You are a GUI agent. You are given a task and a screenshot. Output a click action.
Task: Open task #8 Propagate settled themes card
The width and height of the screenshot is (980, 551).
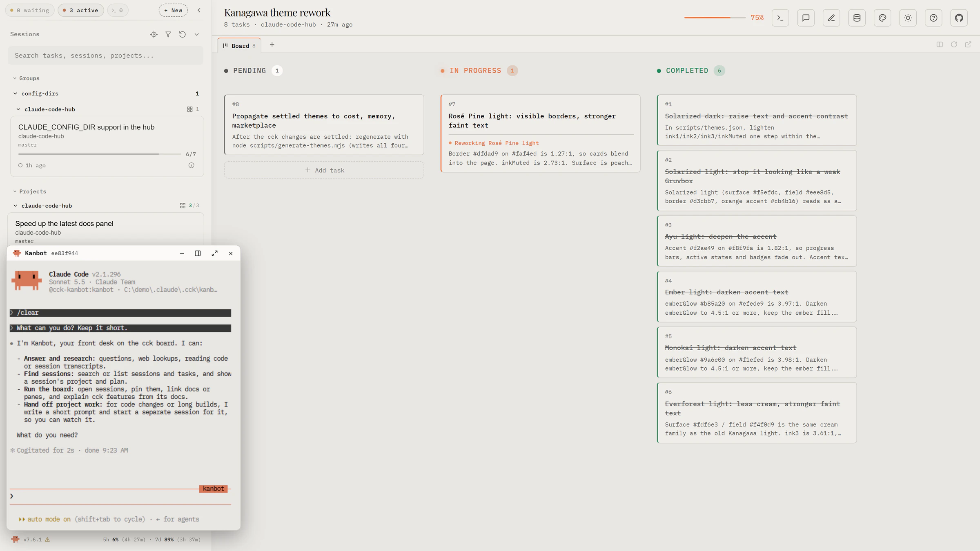pos(324,125)
